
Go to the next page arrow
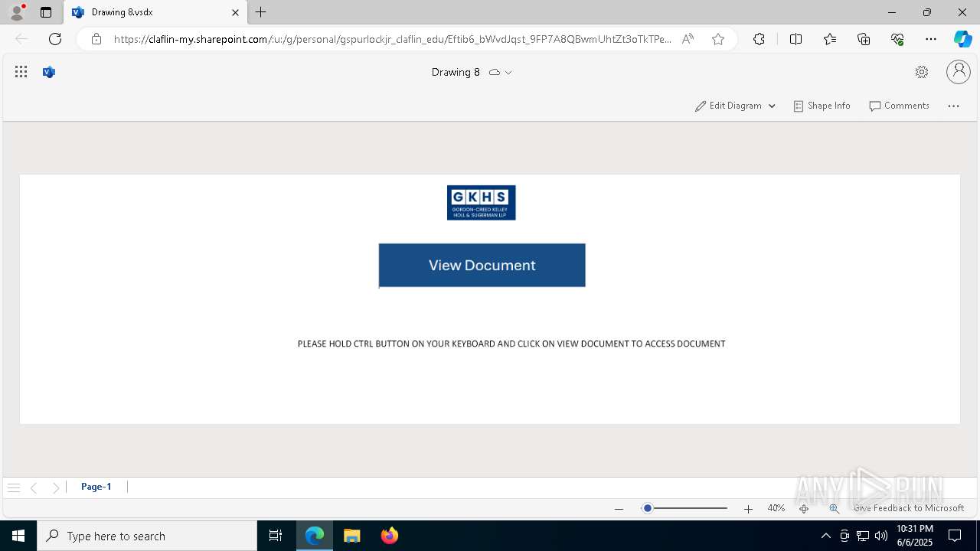pos(56,487)
